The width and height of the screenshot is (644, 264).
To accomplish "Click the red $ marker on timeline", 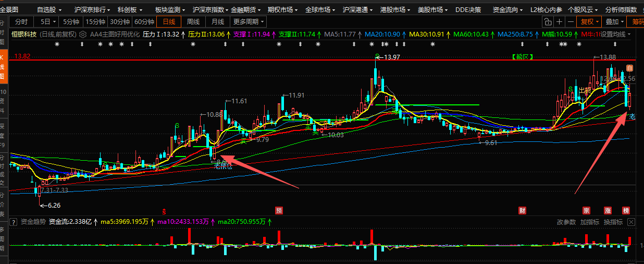I will point(164,211).
